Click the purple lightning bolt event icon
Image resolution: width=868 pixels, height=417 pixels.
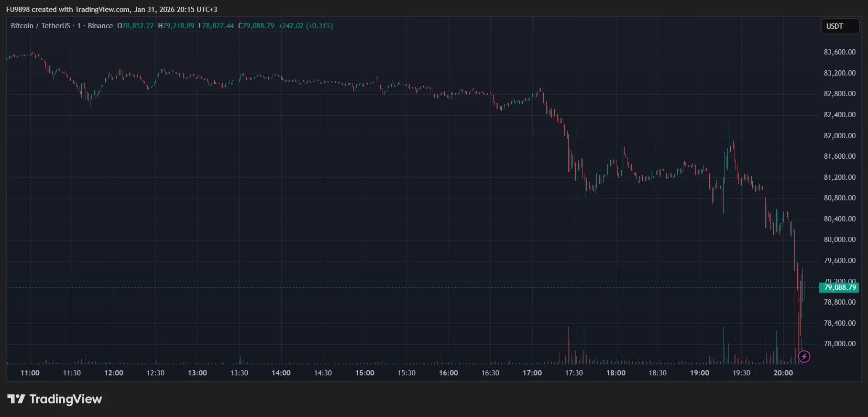(804, 356)
